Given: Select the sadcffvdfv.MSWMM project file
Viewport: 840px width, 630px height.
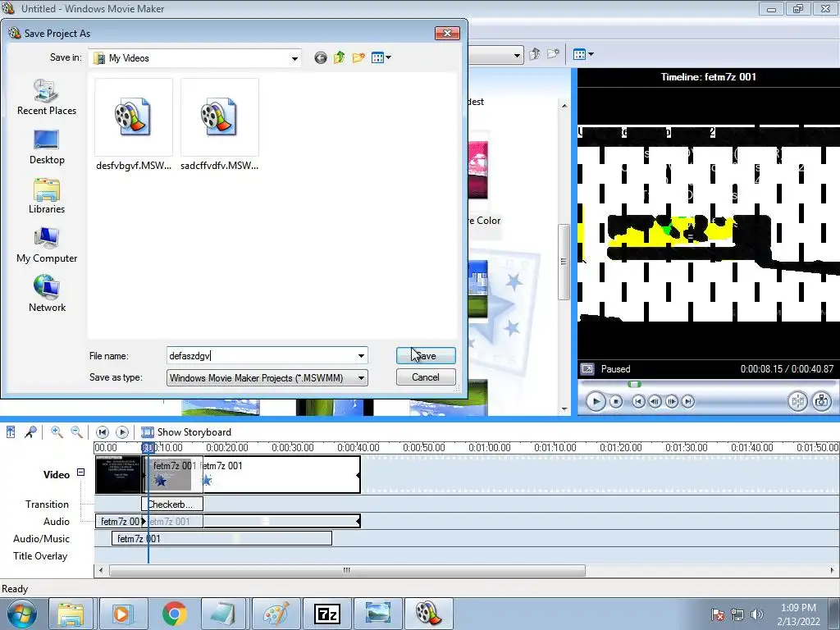Looking at the screenshot, I should [220, 126].
